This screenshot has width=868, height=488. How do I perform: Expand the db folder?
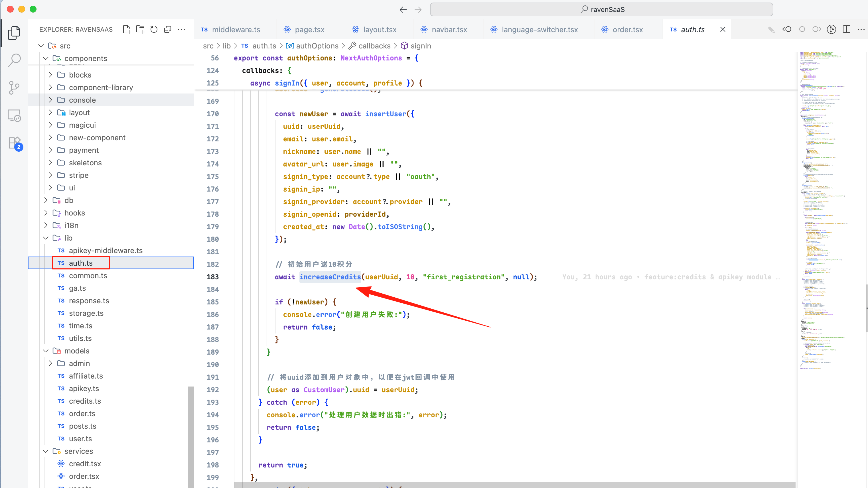46,200
